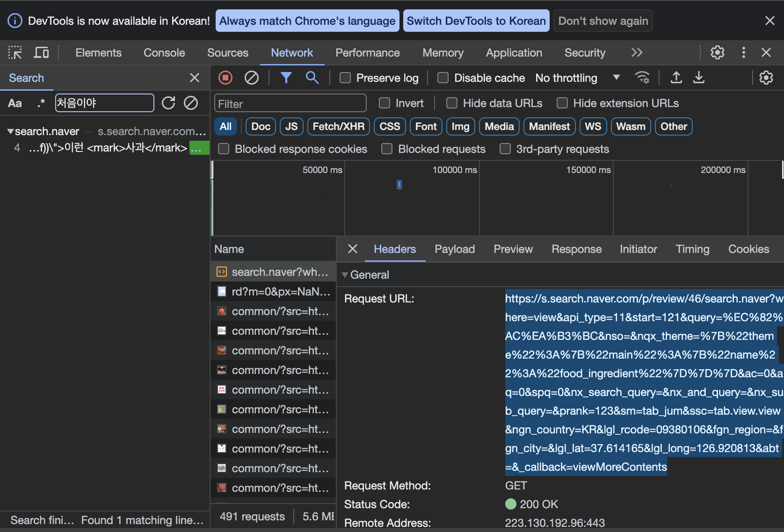The width and height of the screenshot is (784, 532).
Task: Click the highlighted Request URL value
Action: point(644,382)
